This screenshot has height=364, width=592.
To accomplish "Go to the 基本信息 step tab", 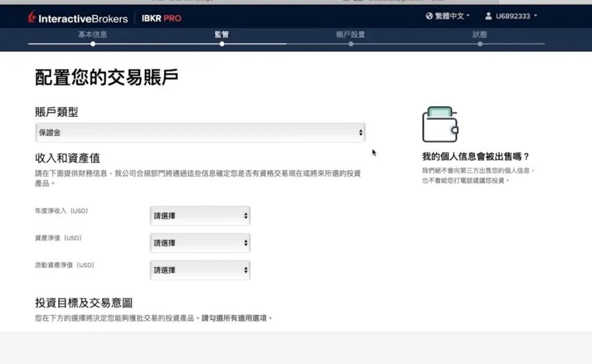I will [x=92, y=34].
